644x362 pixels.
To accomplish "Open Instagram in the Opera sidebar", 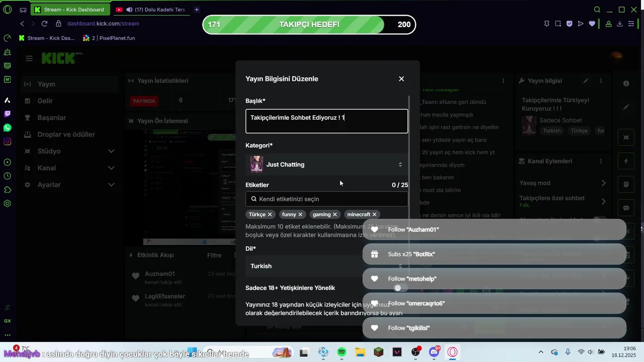I will pos(7,141).
